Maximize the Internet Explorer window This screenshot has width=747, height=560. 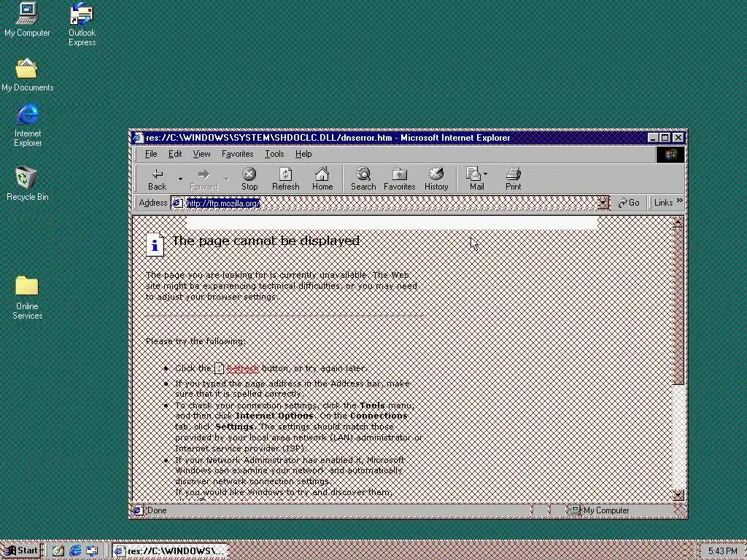(665, 138)
